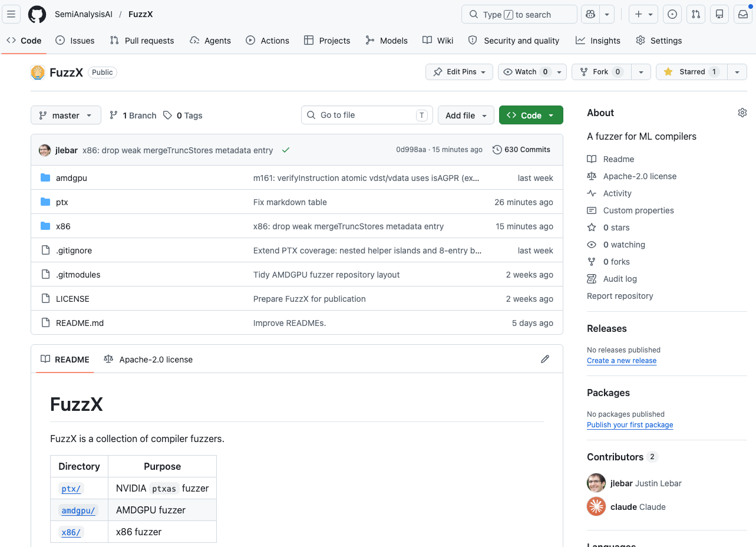Click Create a new release link

coord(622,361)
